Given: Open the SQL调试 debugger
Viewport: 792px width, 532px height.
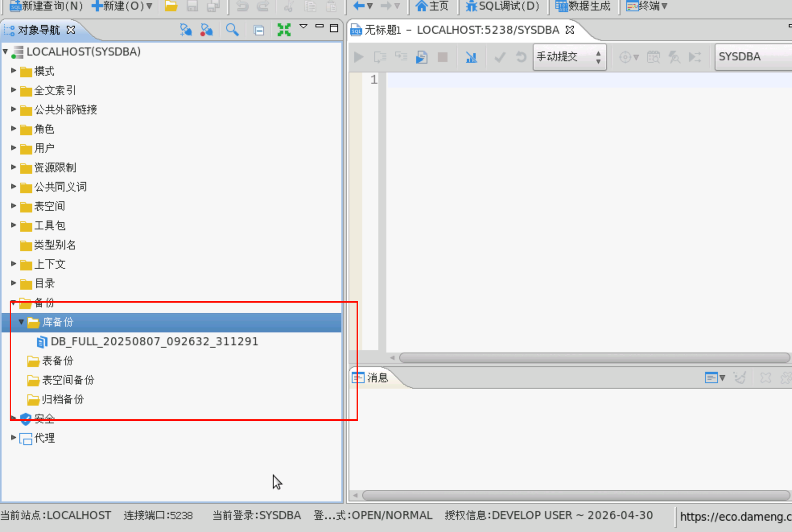Looking at the screenshot, I should (x=502, y=6).
